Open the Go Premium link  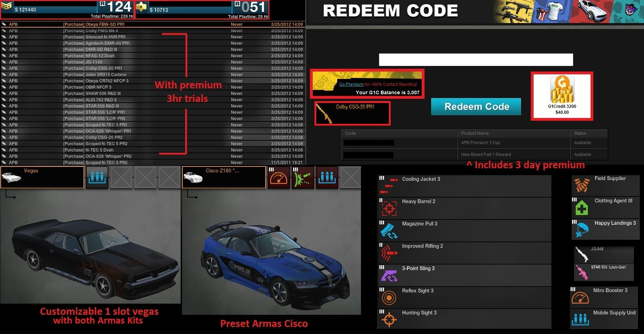tap(351, 84)
